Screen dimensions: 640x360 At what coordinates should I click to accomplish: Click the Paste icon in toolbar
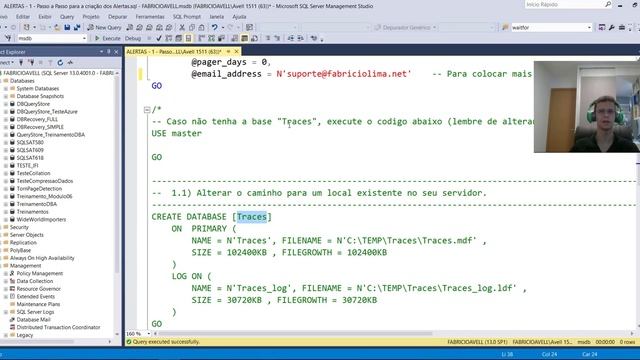coord(201,27)
